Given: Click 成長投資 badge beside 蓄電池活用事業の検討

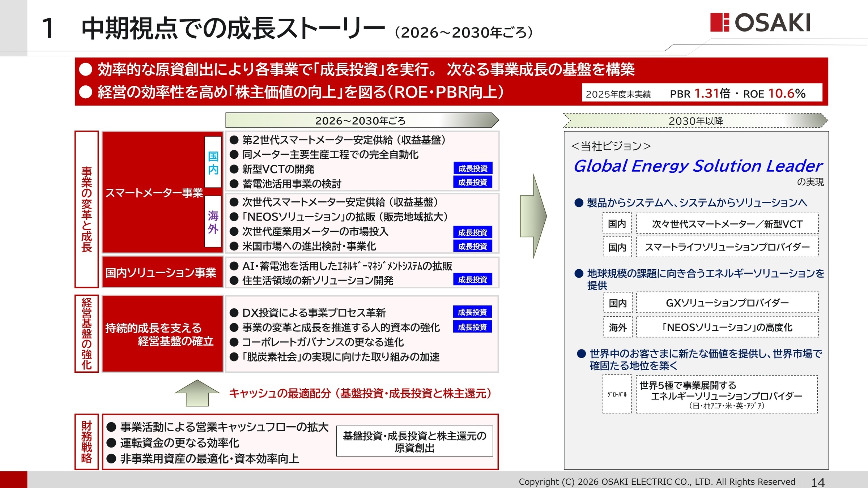Looking at the screenshot, I should [473, 182].
